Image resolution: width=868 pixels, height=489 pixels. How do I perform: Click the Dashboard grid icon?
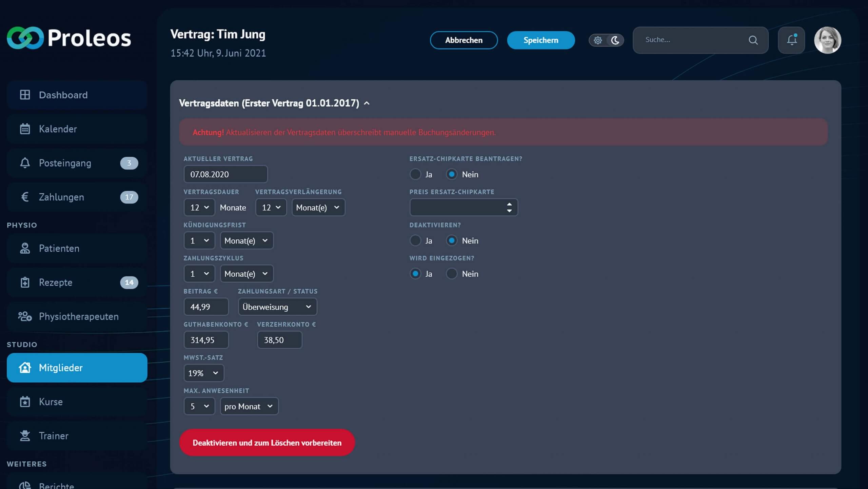point(25,95)
